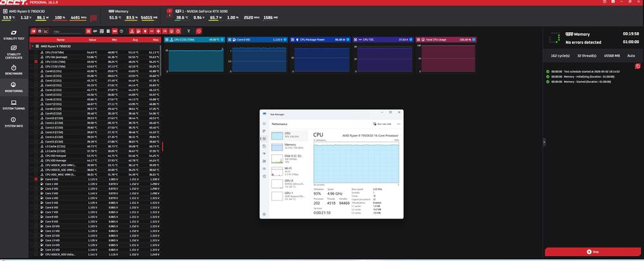Switch to graph view icon beside filter box
644x261 pixels.
click(46, 31)
